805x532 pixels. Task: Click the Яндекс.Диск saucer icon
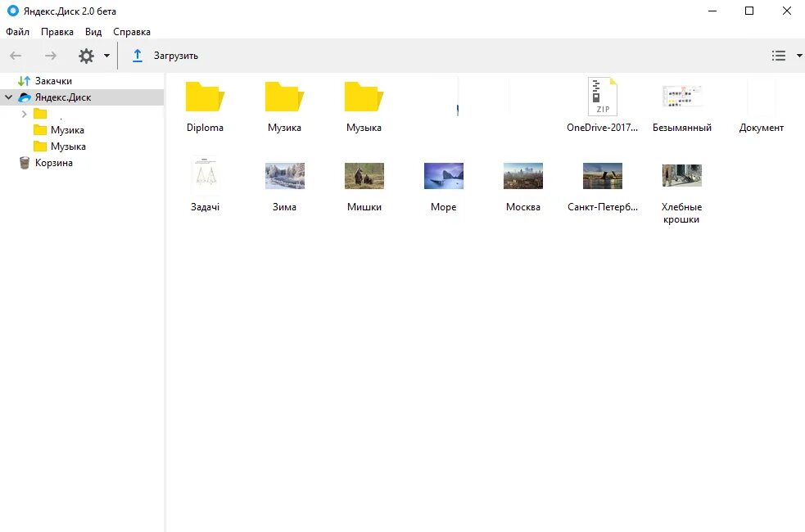tap(25, 97)
